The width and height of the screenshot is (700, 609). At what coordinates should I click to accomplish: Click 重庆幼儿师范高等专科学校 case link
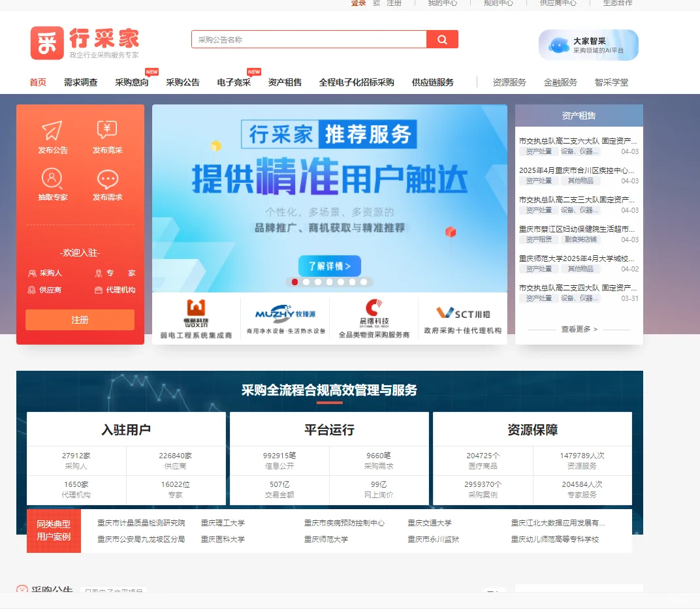[555, 539]
